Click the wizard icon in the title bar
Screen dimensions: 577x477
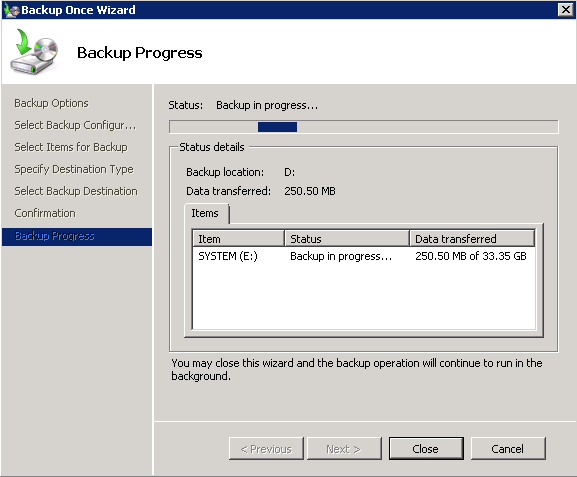point(11,10)
